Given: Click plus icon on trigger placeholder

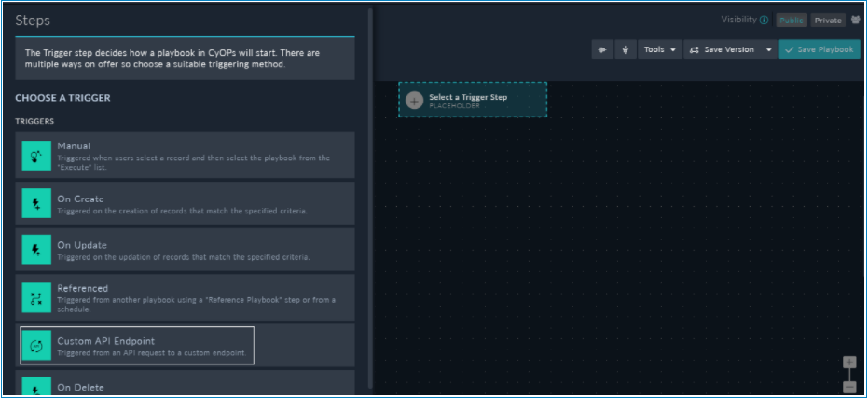Looking at the screenshot, I should click(x=415, y=101).
